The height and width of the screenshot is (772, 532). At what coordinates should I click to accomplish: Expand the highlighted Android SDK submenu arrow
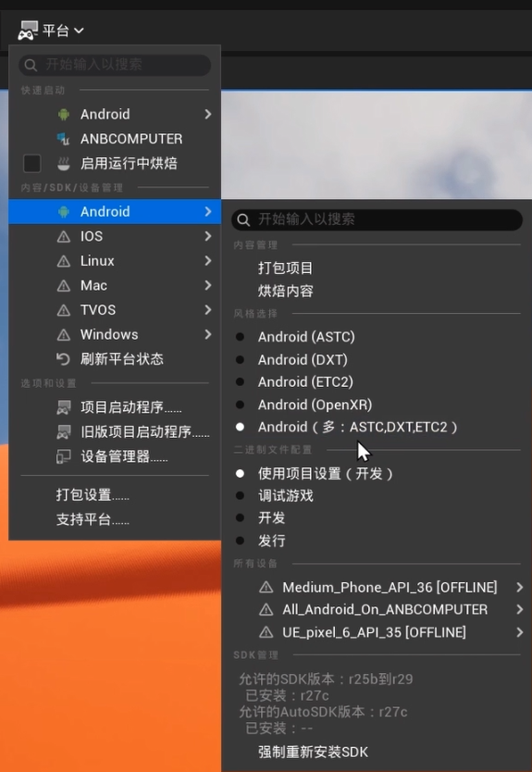coord(207,212)
